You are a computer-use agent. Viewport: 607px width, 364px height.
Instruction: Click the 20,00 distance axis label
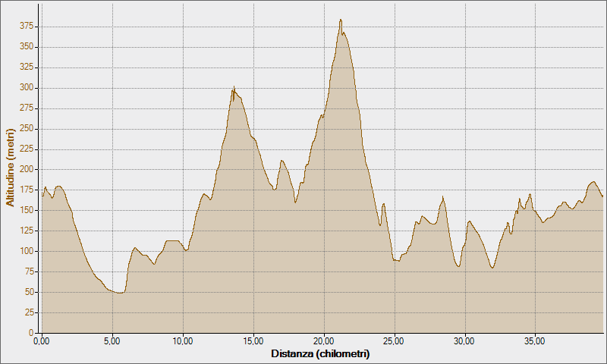[324, 341]
